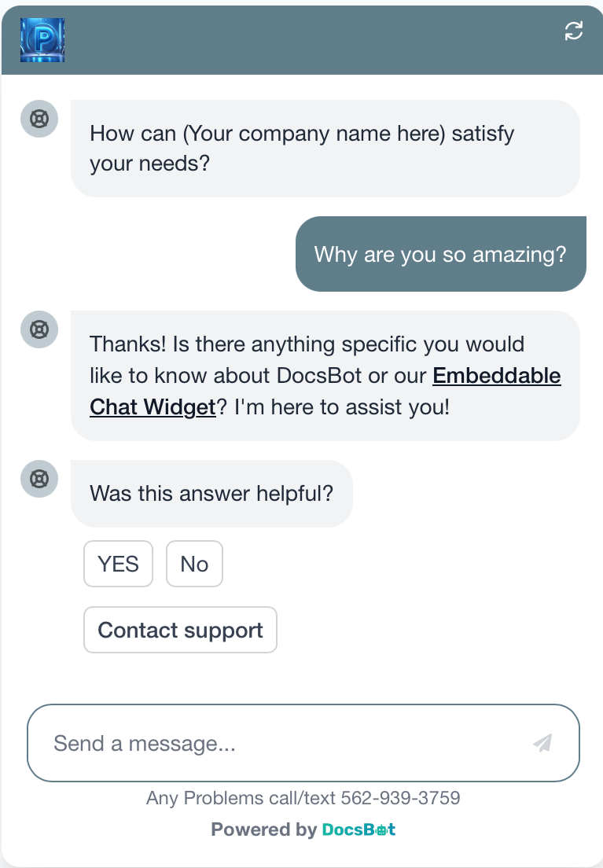603x868 pixels.
Task: Click the 'Was this answer helpful?' bubble
Action: click(x=211, y=493)
